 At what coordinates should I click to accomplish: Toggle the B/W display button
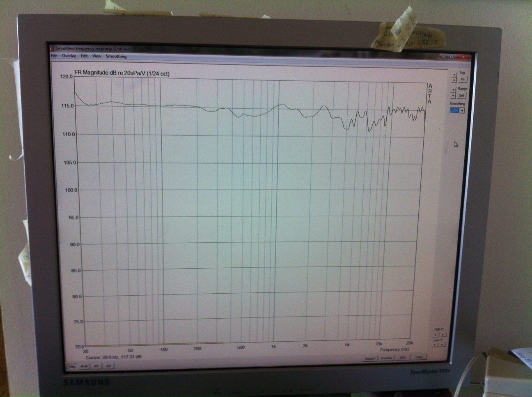[403, 358]
